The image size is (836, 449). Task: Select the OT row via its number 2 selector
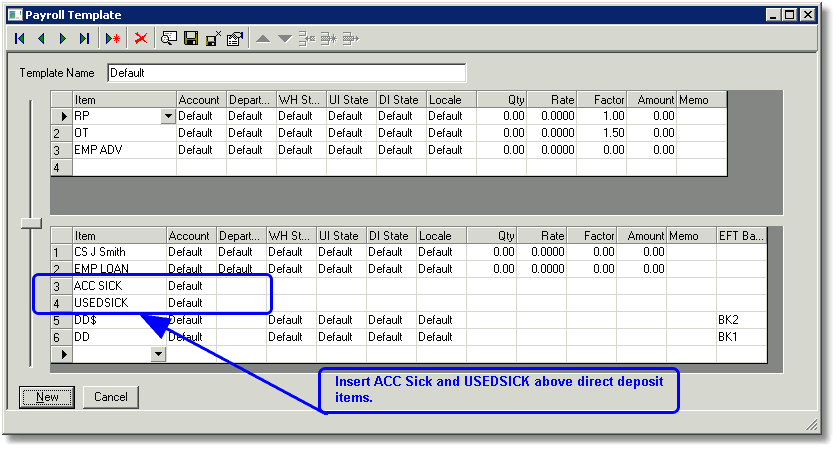62,133
